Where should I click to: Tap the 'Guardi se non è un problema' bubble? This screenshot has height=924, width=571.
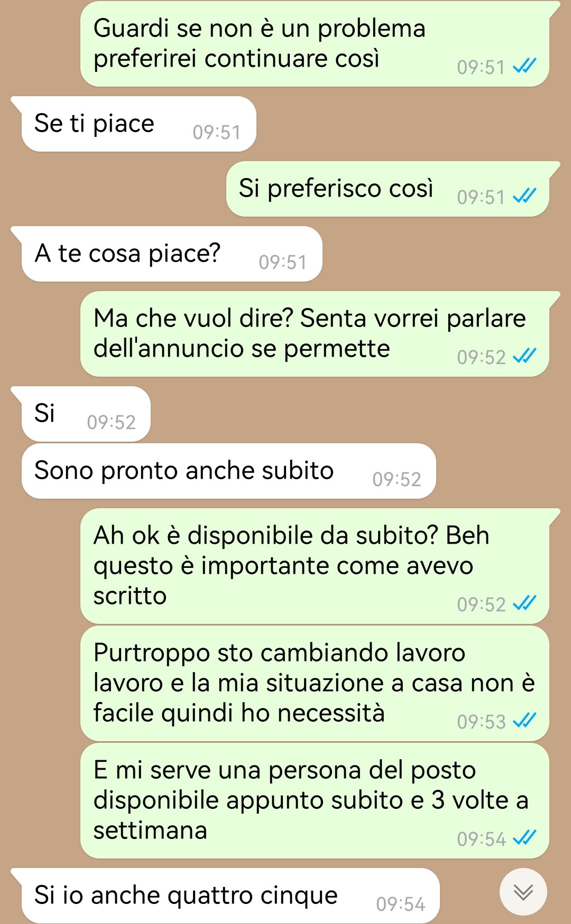click(315, 44)
